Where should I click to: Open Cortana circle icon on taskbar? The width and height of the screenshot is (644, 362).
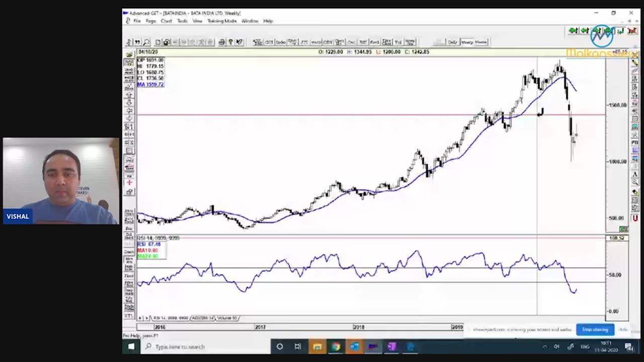[x=280, y=346]
